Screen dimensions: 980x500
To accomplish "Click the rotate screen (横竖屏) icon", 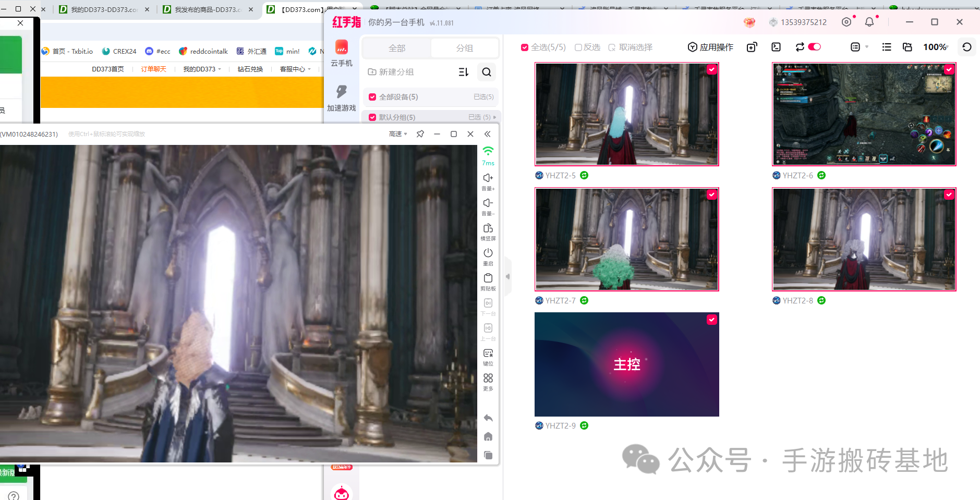I will [x=488, y=228].
